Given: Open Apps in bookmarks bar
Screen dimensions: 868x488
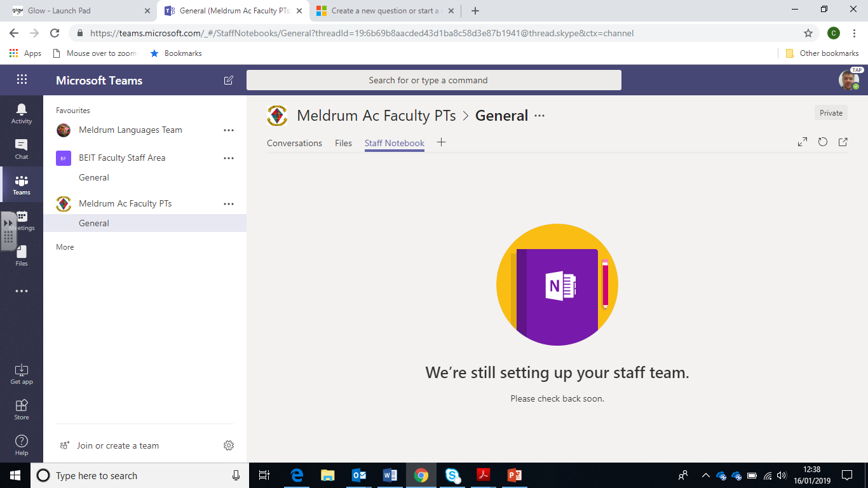Looking at the screenshot, I should (25, 53).
